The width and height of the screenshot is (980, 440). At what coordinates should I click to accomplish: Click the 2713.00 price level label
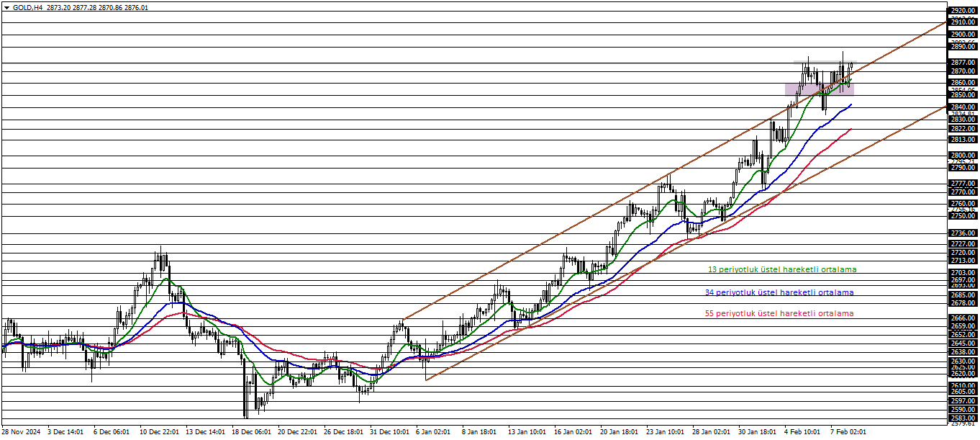[x=963, y=261]
